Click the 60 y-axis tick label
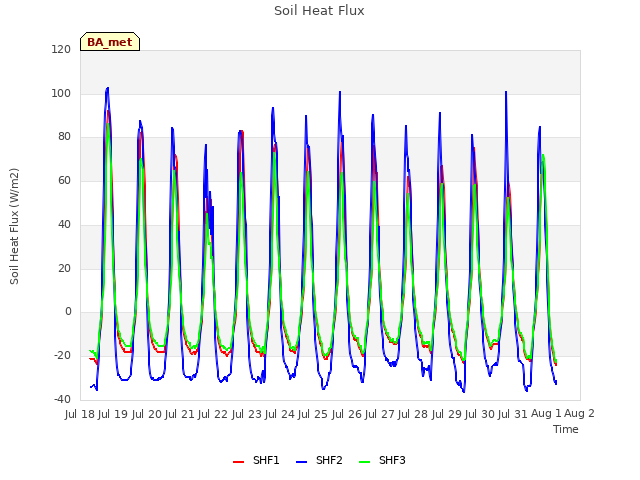Viewport: 640px width, 480px height. [x=64, y=181]
